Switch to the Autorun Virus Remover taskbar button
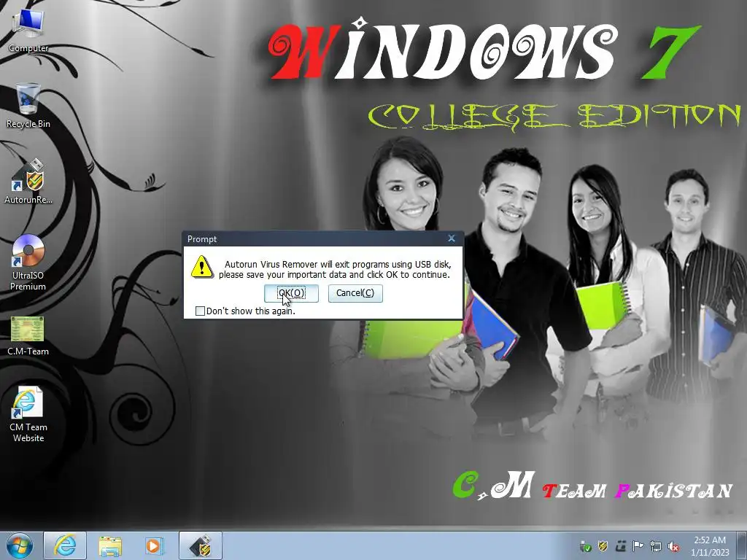The width and height of the screenshot is (747, 560). pyautogui.click(x=201, y=545)
